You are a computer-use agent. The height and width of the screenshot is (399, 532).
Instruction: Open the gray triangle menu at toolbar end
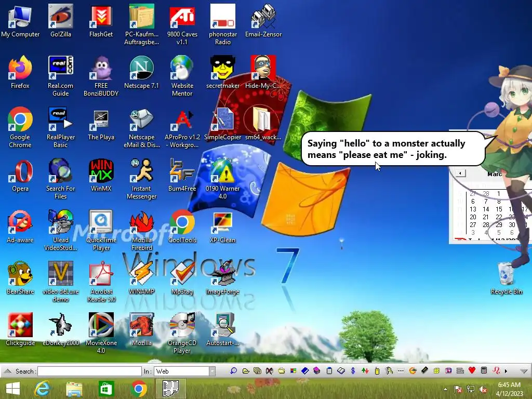[524, 371]
